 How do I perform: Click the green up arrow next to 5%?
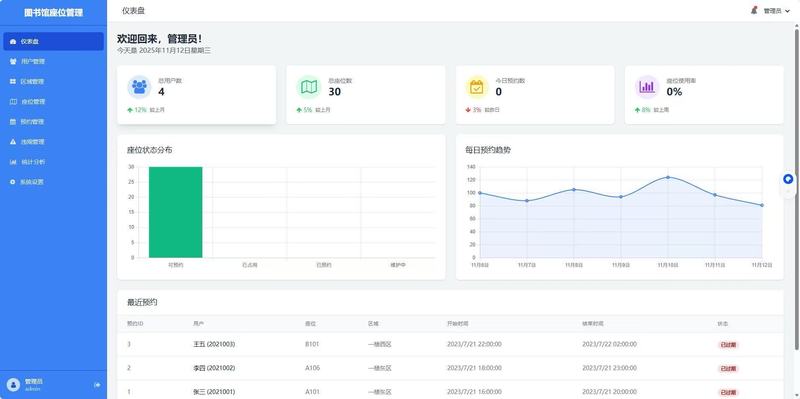point(299,110)
